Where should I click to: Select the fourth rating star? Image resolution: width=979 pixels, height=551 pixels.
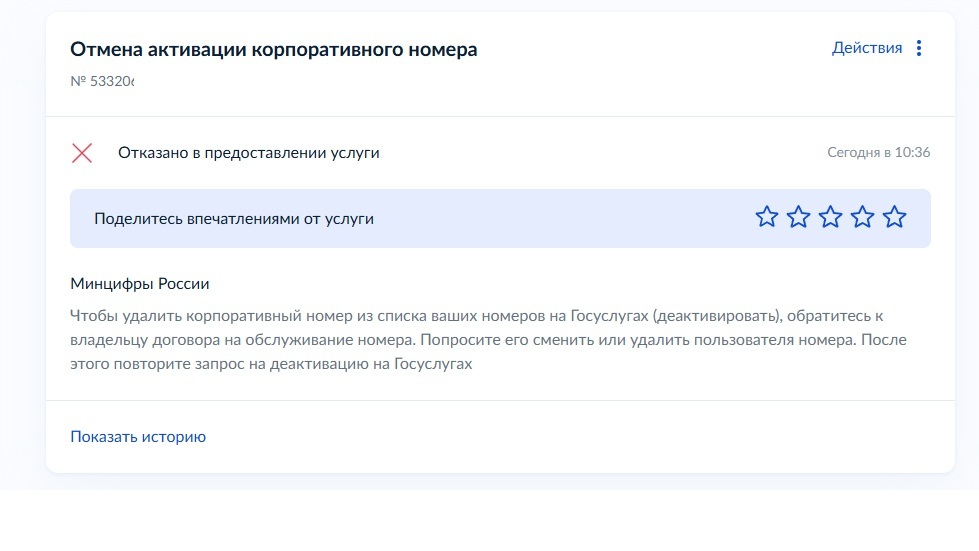[862, 217]
